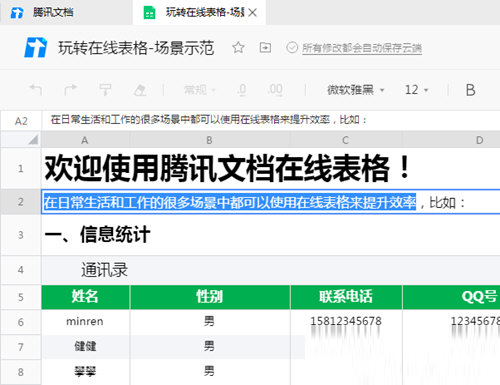Click phone number 15812345678 cell
Screen dimensions: 500x385
346,322
